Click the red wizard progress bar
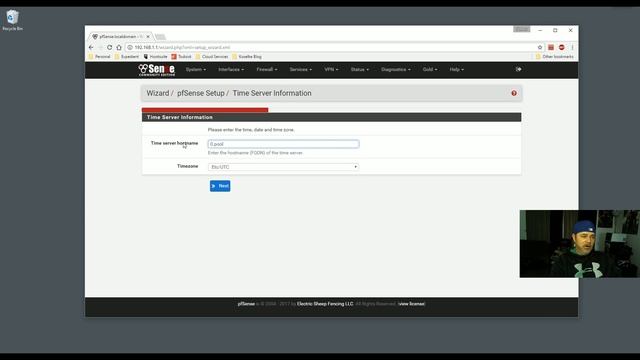 [205, 110]
